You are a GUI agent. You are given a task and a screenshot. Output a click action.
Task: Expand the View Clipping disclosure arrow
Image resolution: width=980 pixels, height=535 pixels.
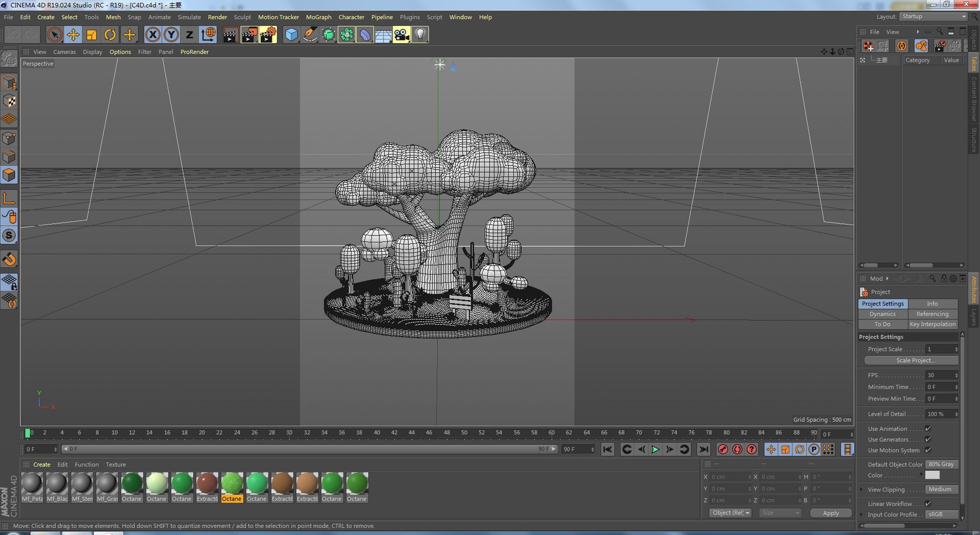(x=862, y=490)
